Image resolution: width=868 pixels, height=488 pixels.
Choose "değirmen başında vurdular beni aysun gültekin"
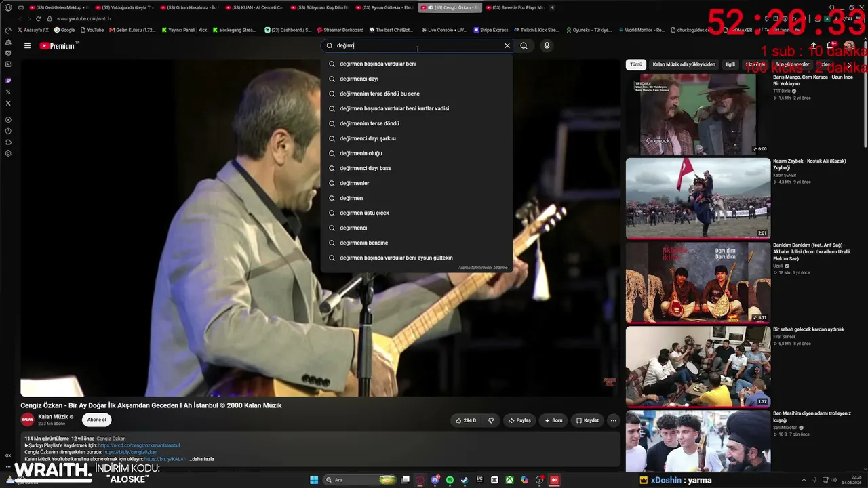click(x=417, y=258)
